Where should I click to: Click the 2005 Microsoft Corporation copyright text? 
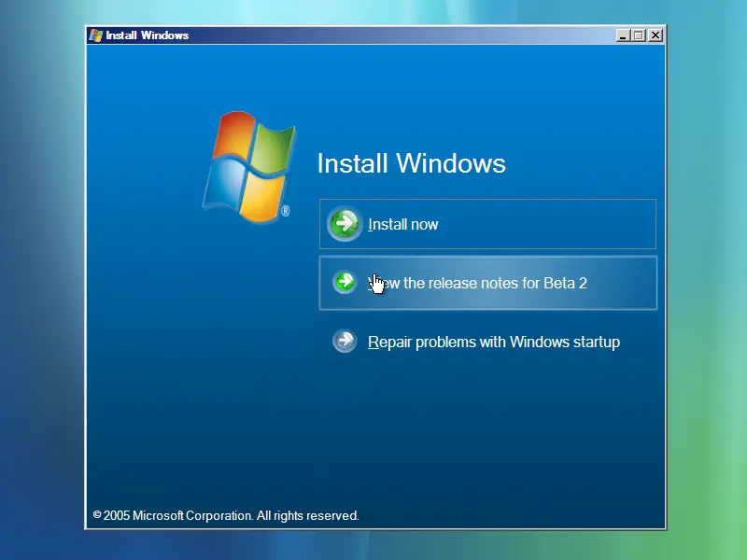tap(226, 516)
